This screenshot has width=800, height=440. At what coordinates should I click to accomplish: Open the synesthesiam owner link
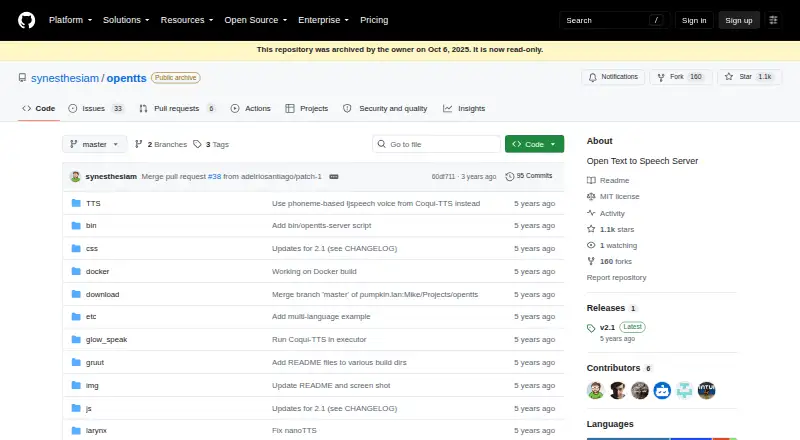click(x=65, y=78)
